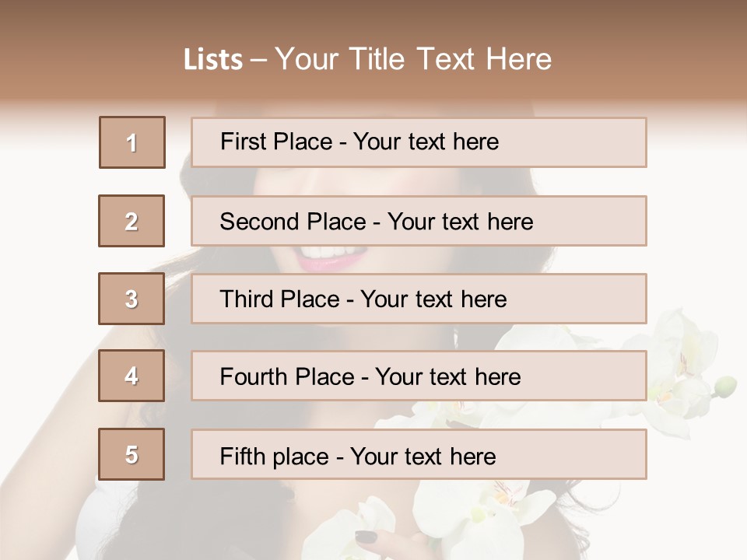Click the number 5 box
The width and height of the screenshot is (747, 560).
tap(132, 454)
